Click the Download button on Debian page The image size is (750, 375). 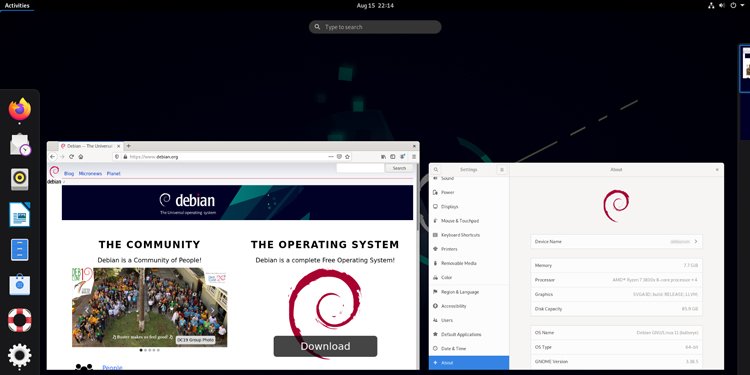pyautogui.click(x=325, y=346)
